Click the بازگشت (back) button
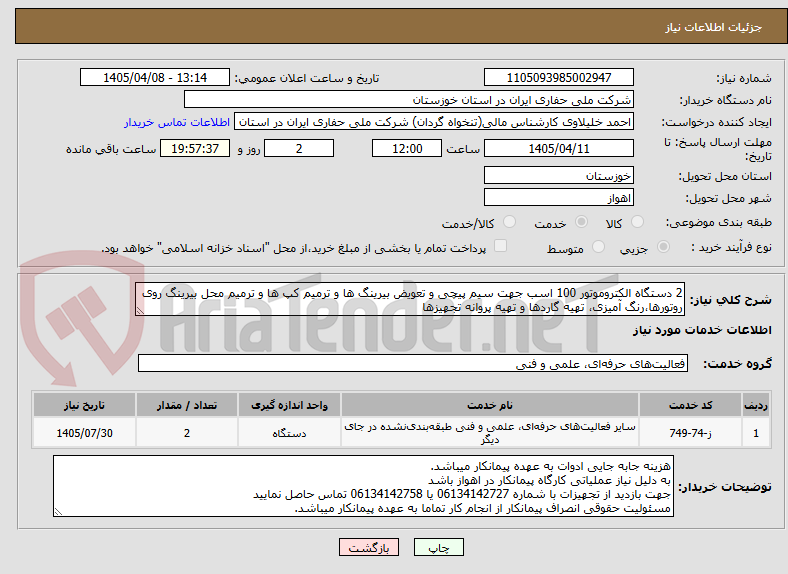This screenshot has height=574, width=788. (369, 547)
